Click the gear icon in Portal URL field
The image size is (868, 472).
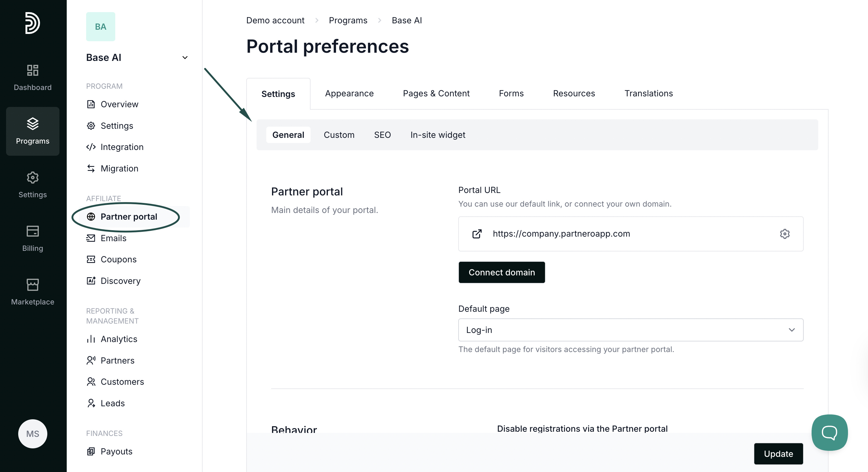pos(784,234)
